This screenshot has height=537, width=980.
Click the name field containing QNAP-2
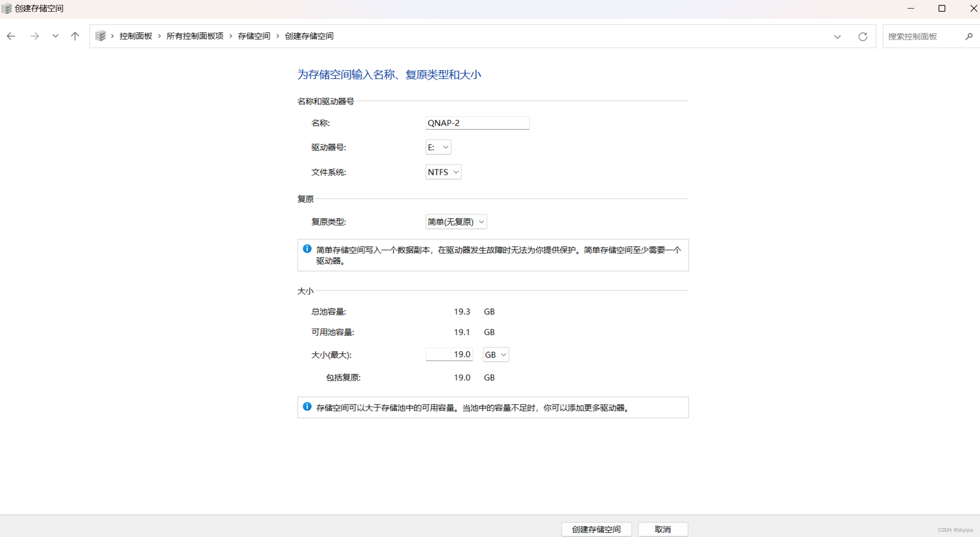coord(477,123)
